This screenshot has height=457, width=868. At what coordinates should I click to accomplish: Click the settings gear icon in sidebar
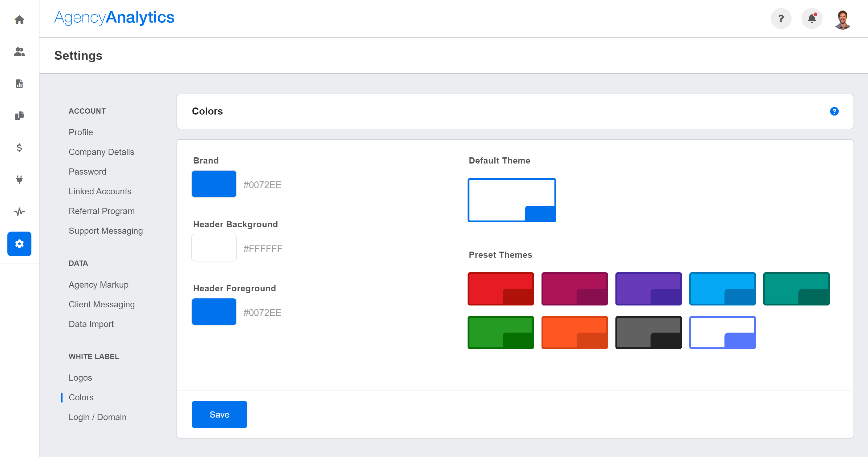19,243
